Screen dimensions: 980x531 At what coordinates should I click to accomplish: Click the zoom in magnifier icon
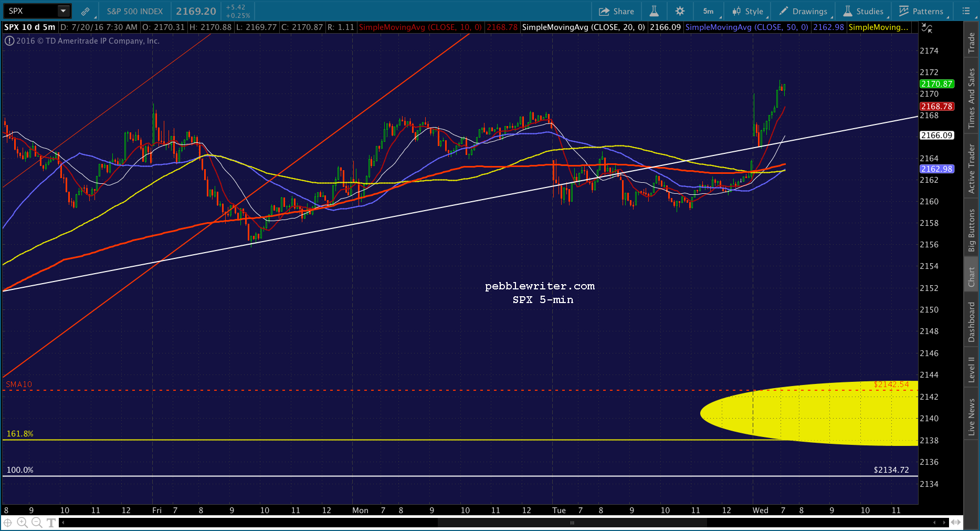(22, 522)
